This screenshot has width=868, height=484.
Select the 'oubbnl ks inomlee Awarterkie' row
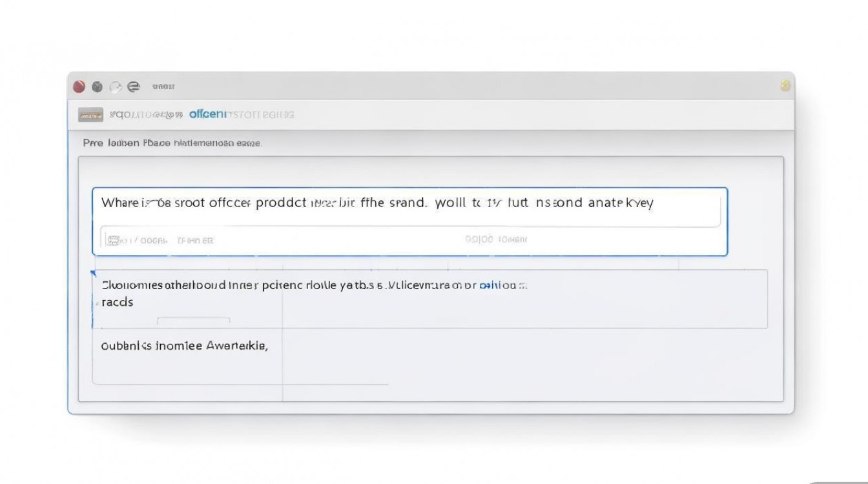(x=184, y=346)
